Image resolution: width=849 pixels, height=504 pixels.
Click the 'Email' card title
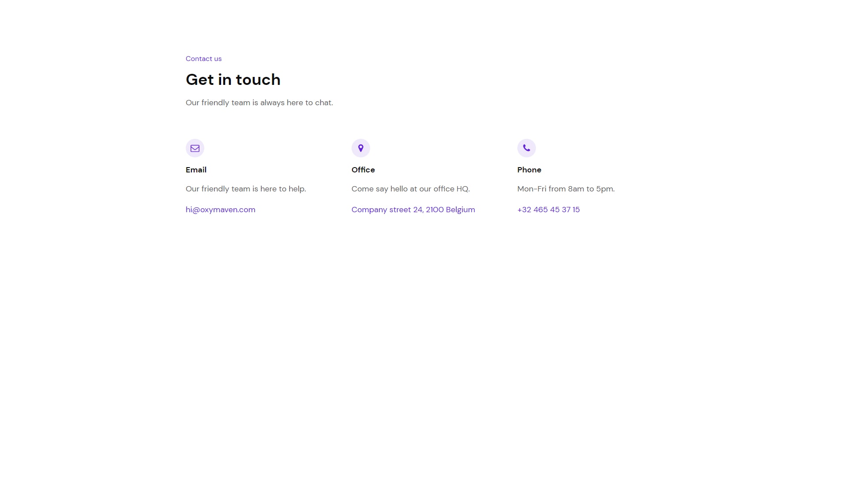196,170
